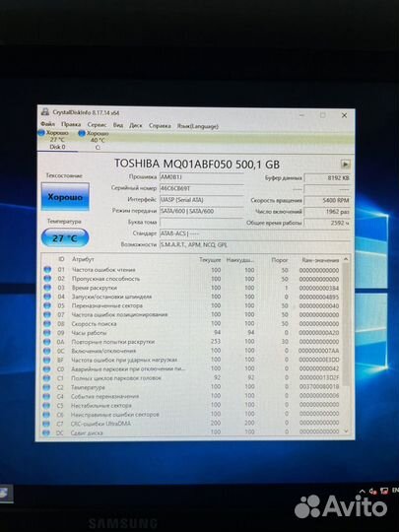Click status icon for C0 Аварийные парковки row
The width and height of the screenshot is (399, 532).
pos(47,368)
